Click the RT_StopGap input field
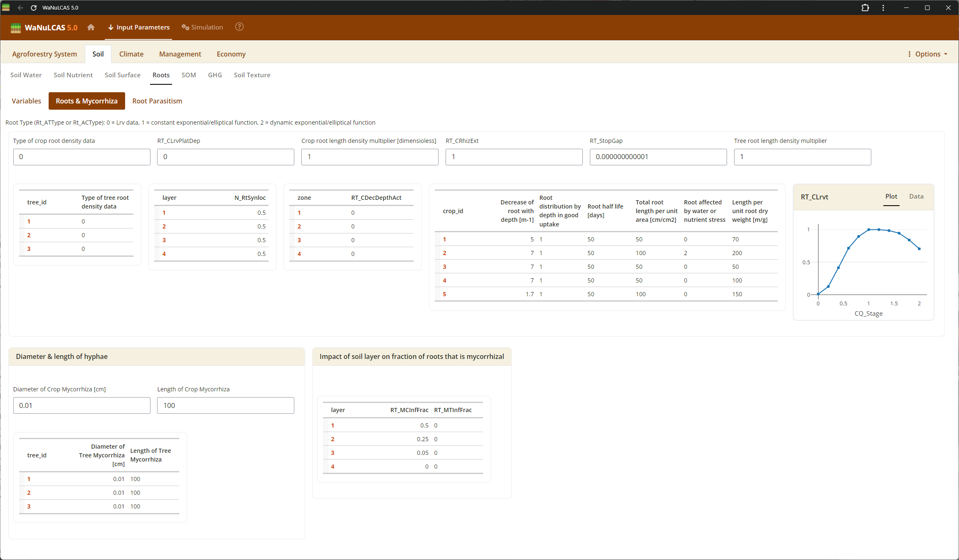 (x=658, y=157)
